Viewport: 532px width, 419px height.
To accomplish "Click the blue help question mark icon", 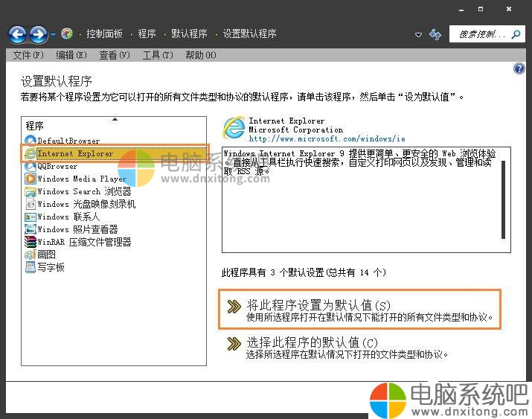I will (519, 69).
